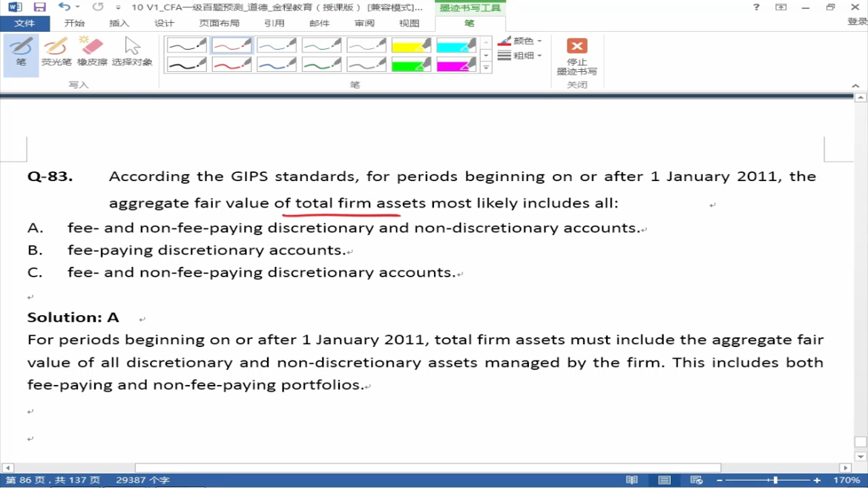868x488 pixels.
Task: Click the Word application icon in title bar
Action: click(x=14, y=7)
